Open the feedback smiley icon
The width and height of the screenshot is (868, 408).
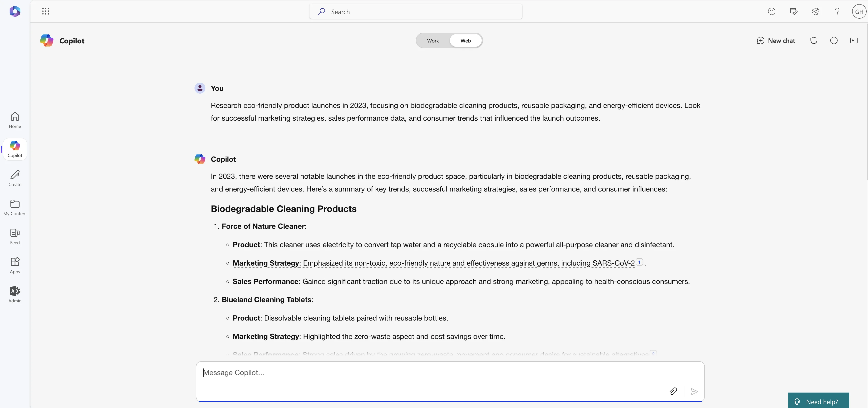point(771,11)
